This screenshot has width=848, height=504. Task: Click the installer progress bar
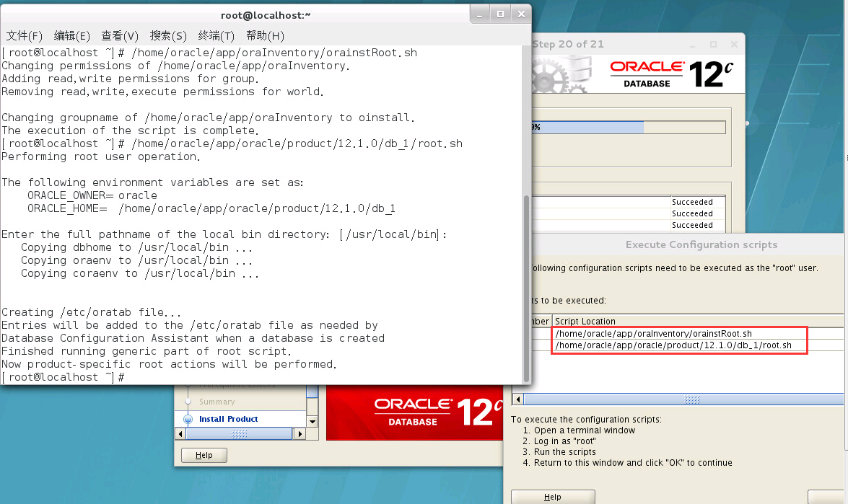[x=629, y=127]
